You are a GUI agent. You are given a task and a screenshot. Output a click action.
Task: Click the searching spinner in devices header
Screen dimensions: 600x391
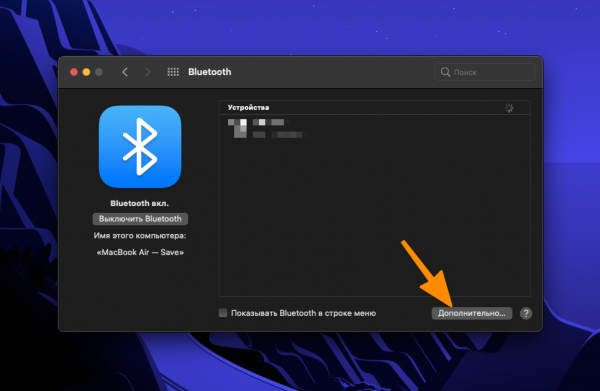(x=509, y=108)
